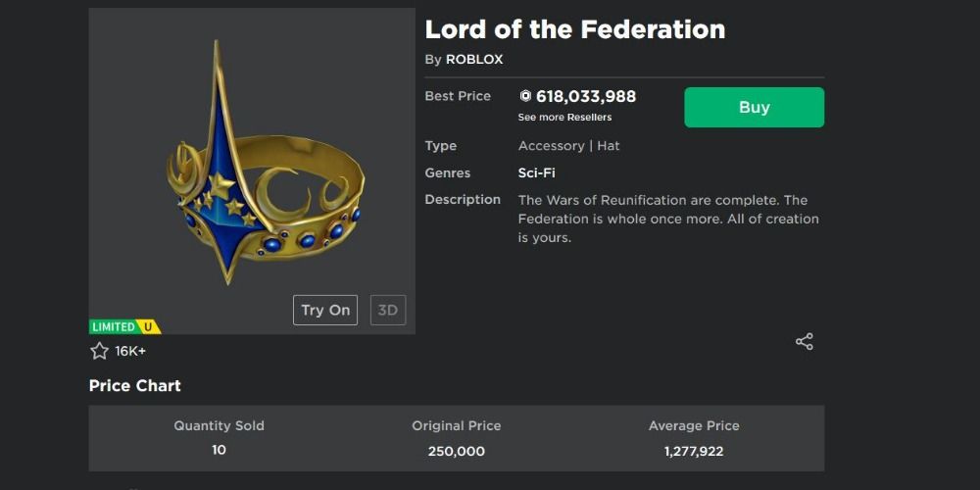The image size is (980, 490).
Task: Open the Sci-Fi genre link
Action: point(535,172)
